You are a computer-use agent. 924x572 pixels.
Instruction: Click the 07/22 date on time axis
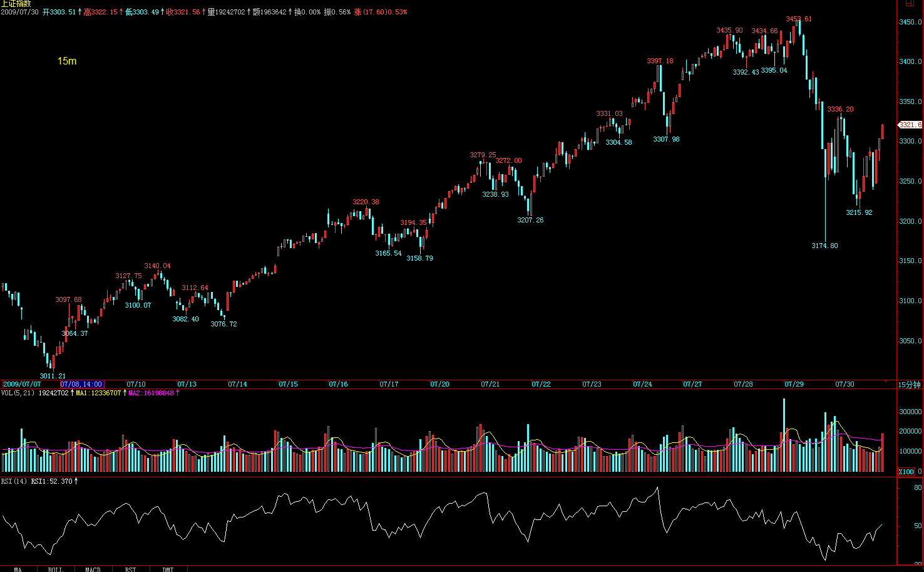click(541, 385)
